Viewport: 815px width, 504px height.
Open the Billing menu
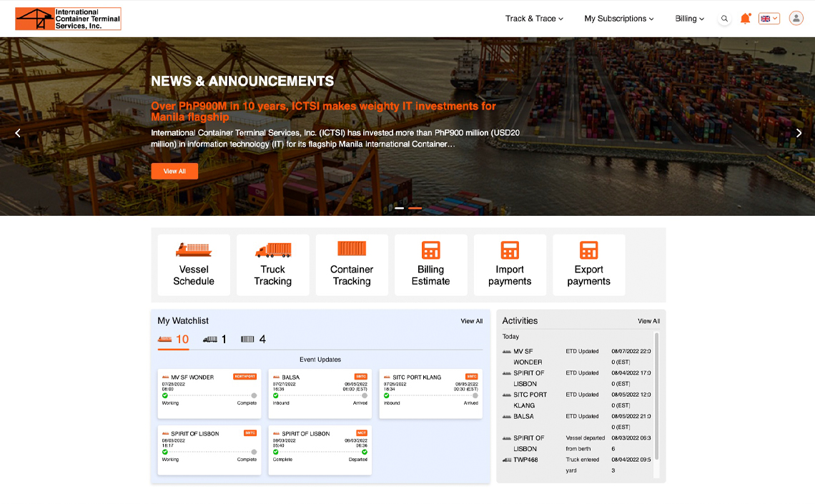click(x=689, y=19)
